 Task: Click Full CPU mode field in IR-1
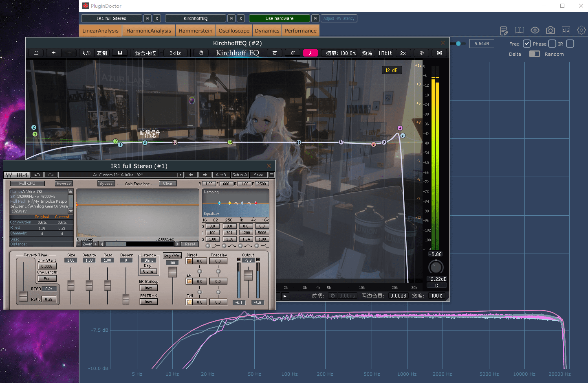[27, 184]
